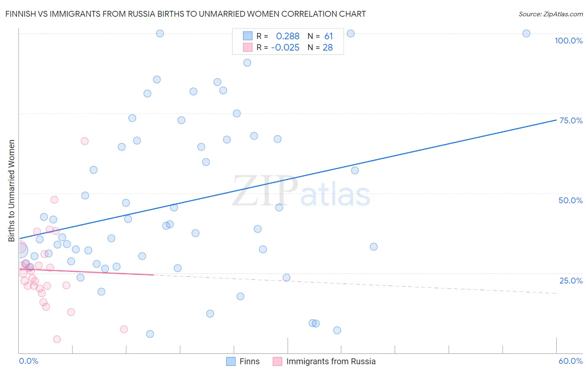Image resolution: width=588 pixels, height=373 pixels.
Task: Click the 75.0% y-axis label
Action: click(571, 120)
